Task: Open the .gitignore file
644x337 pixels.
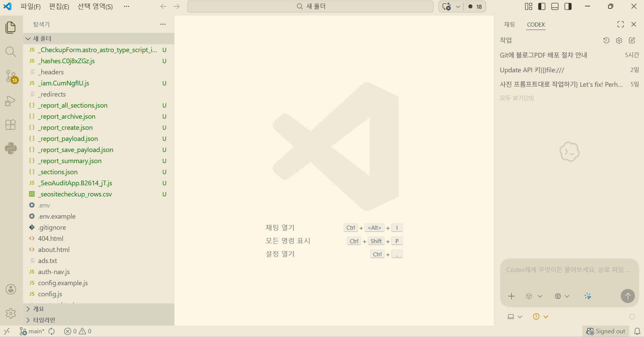Action: (x=99, y=227)
